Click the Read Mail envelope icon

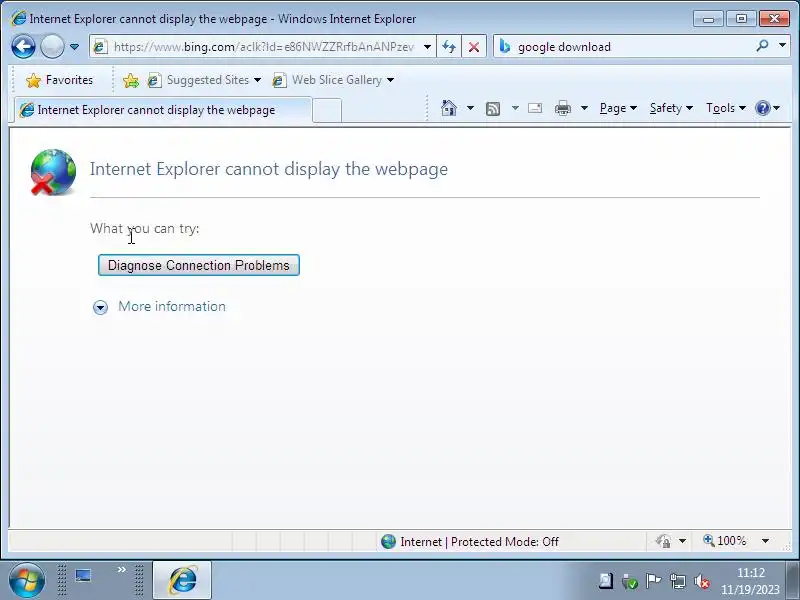click(535, 108)
